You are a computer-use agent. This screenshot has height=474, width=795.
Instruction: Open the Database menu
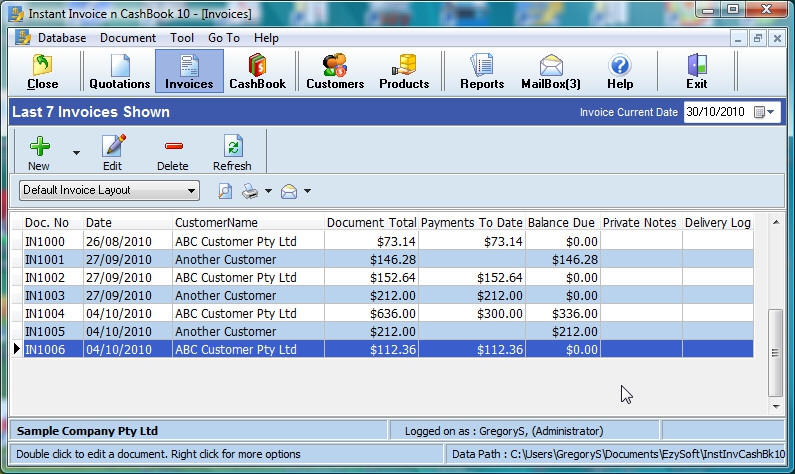(x=61, y=38)
